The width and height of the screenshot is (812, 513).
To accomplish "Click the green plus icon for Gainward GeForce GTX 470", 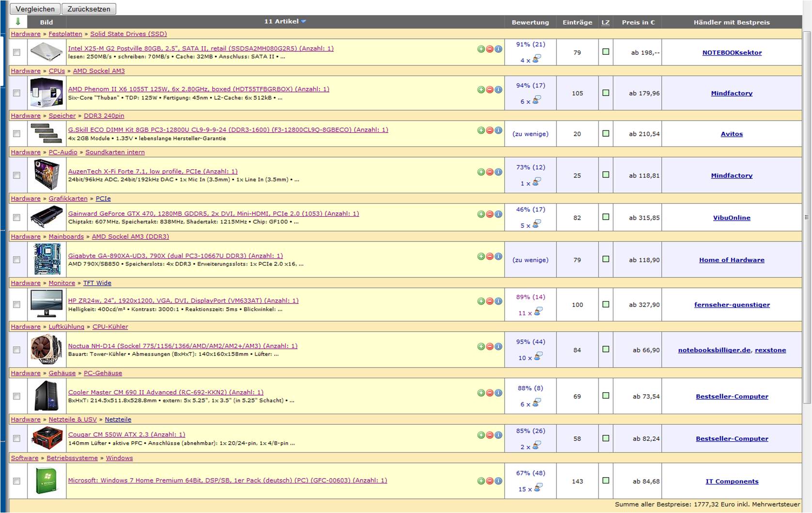I will [481, 214].
